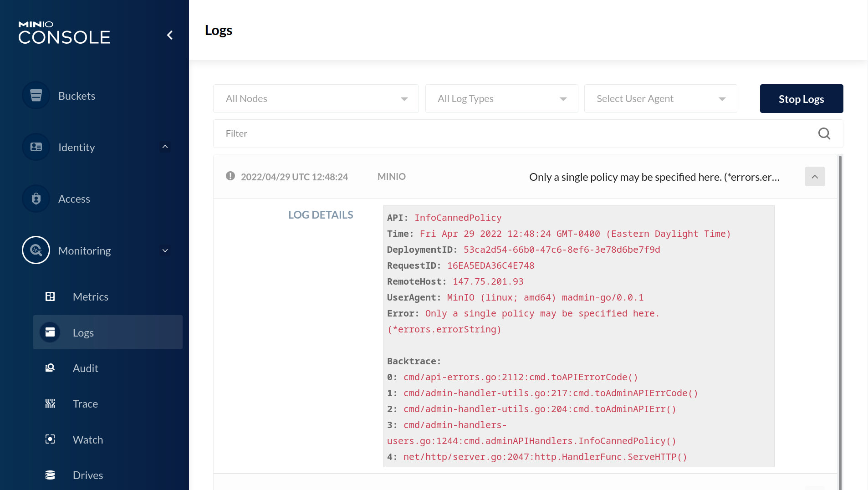Click the RequestID 16EA5EDA36C4E748 value
Viewport: 868px width, 490px height.
[491, 265]
